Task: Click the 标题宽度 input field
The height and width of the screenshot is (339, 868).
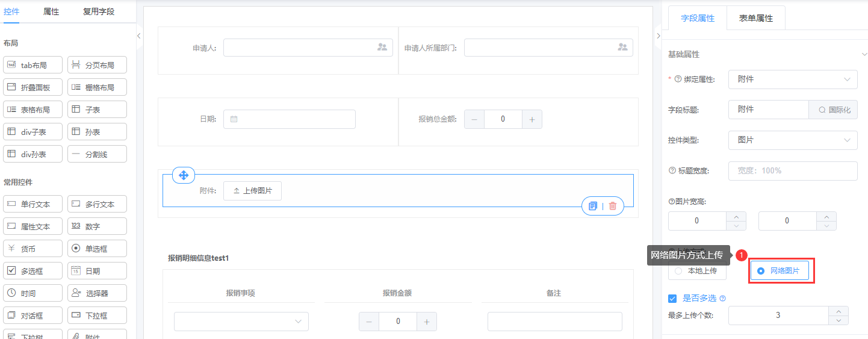Action: [793, 170]
